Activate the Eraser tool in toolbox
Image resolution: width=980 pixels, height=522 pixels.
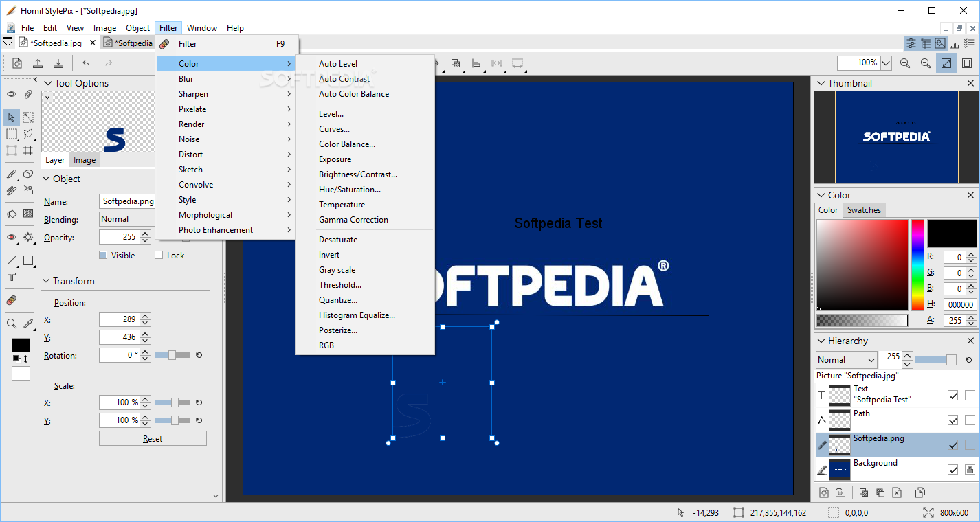click(28, 174)
